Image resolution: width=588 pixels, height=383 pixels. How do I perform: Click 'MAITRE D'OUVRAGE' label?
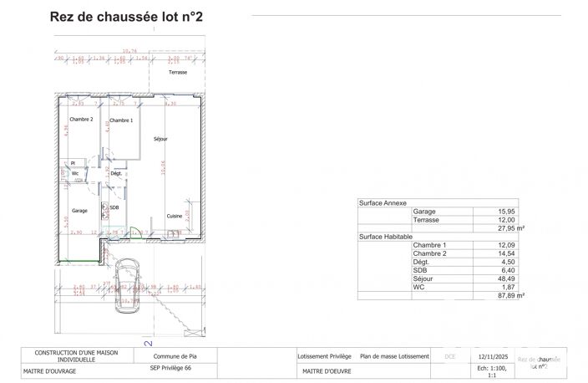click(49, 371)
